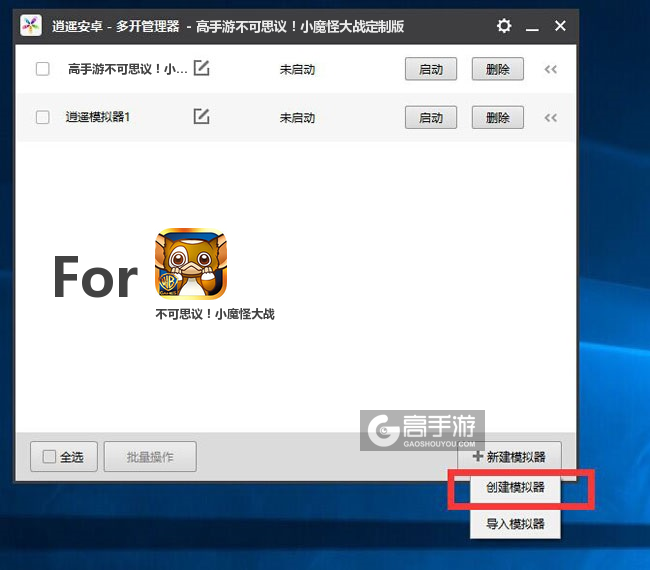Screen dimensions: 650x570
Task: Select the name text 逍遥模拟器1
Action: 98,117
